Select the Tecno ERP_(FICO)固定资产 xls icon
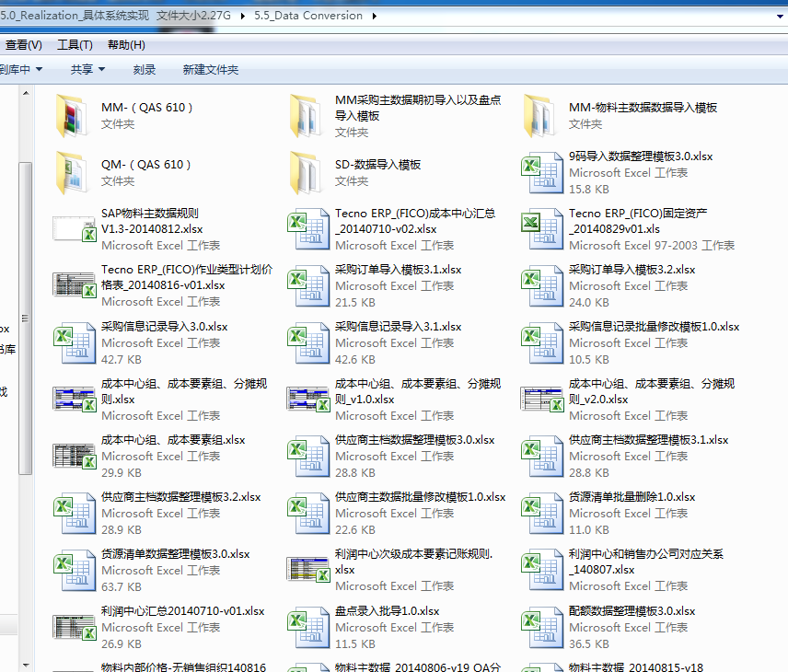Image resolution: width=788 pixels, height=672 pixels. (x=541, y=229)
